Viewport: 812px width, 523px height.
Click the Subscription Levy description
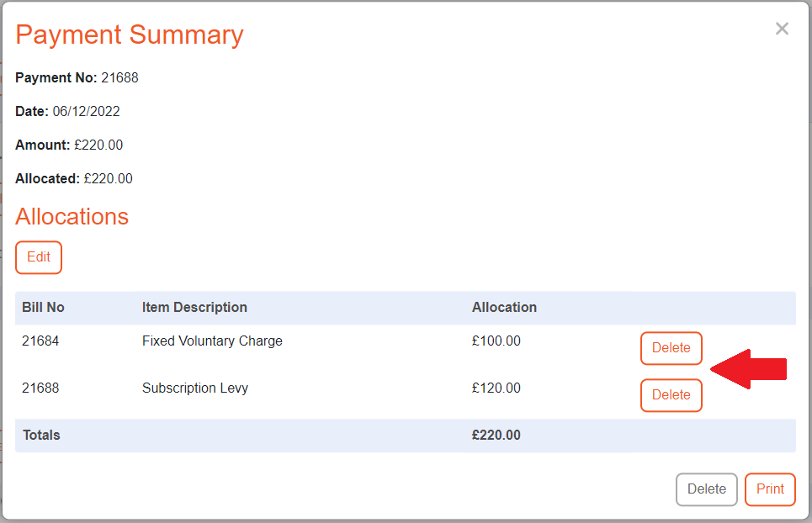point(194,388)
